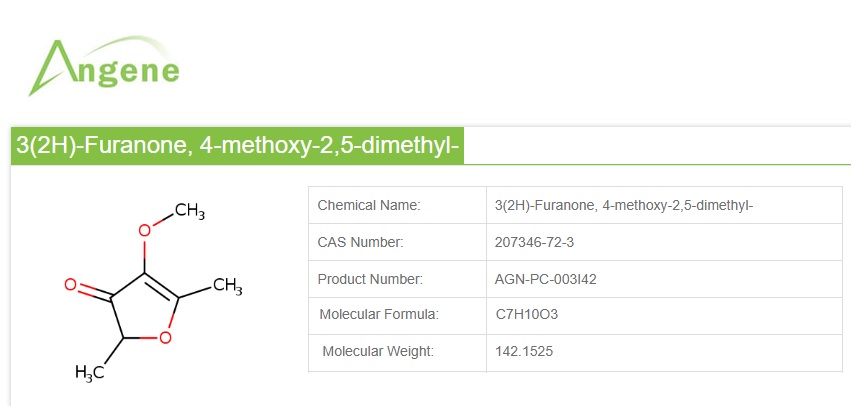This screenshot has height=406, width=852.
Task: Click the right-side CH3 methyl label
Action: (x=227, y=287)
